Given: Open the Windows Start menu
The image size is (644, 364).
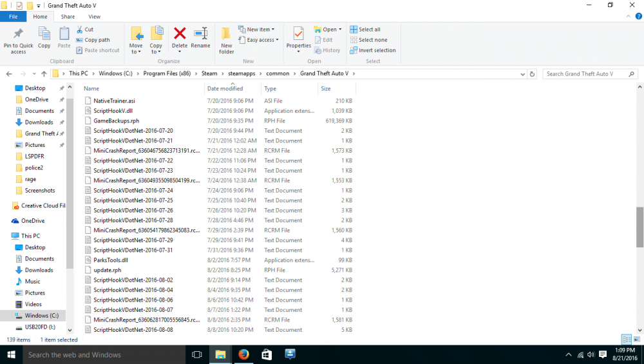Looking at the screenshot, I should 11,354.
